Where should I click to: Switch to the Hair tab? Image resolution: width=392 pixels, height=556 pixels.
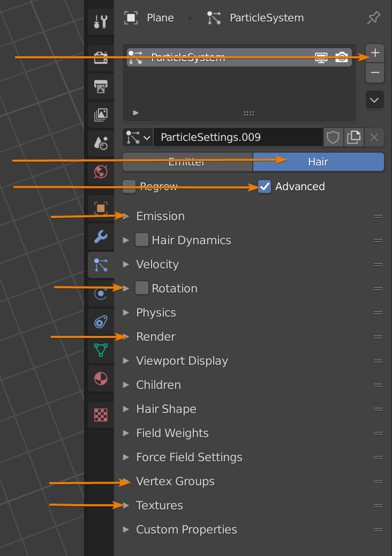point(318,161)
